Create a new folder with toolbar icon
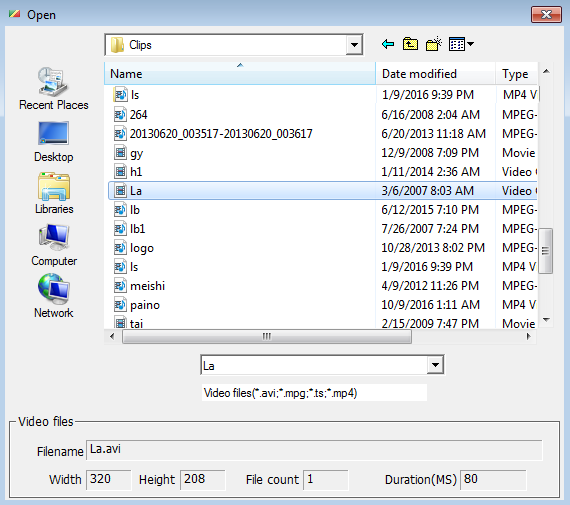The height and width of the screenshot is (505, 570). [x=433, y=44]
